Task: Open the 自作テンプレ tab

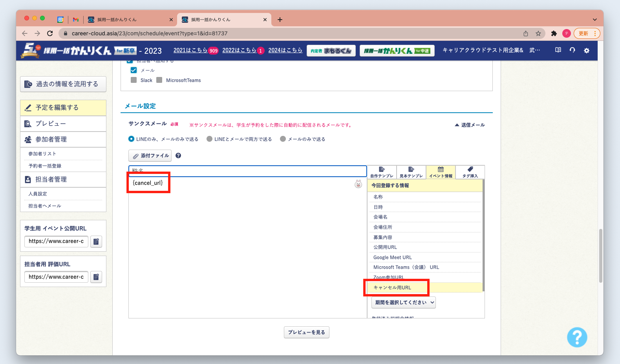Action: (382, 172)
